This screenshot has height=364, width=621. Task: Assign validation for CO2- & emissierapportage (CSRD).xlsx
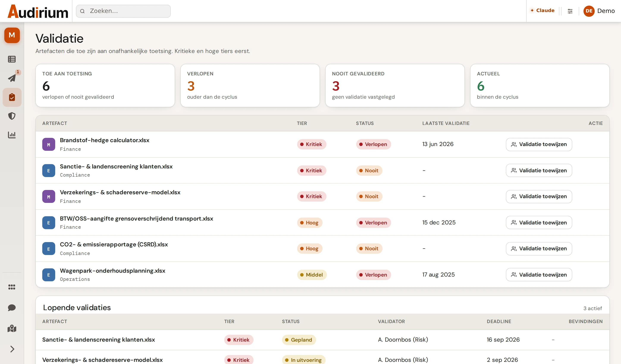click(x=539, y=249)
